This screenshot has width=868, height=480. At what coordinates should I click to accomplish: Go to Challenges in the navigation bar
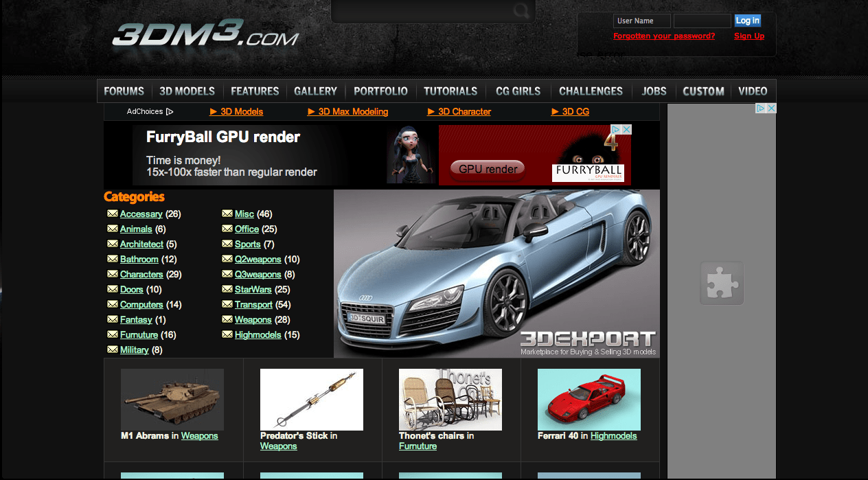tap(591, 91)
